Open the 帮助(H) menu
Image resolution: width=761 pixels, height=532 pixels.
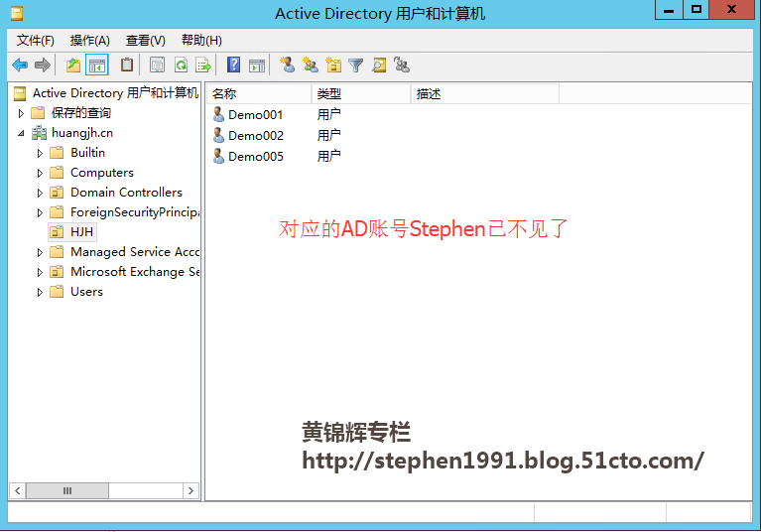pos(201,41)
